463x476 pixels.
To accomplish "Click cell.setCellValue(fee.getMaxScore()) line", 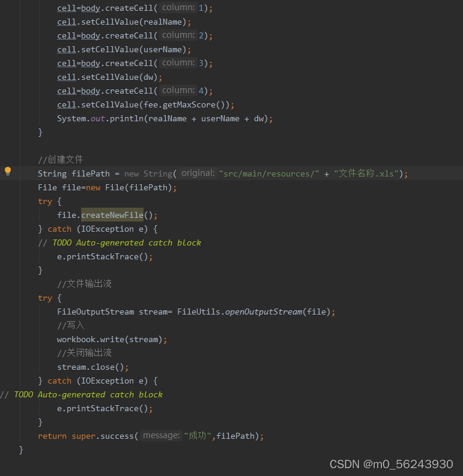I will click(x=145, y=104).
